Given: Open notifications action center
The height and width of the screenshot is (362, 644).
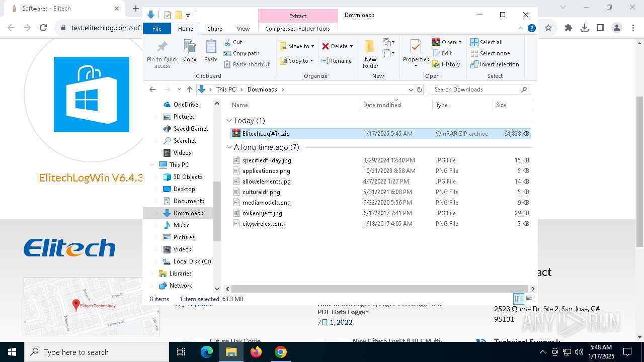Looking at the screenshot, I should click(x=627, y=352).
